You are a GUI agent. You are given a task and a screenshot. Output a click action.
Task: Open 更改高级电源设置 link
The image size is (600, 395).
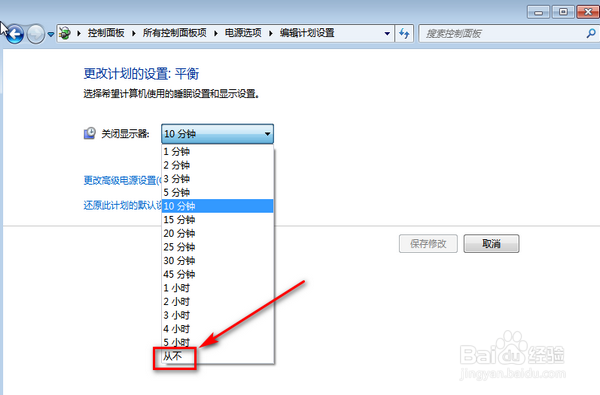tap(122, 180)
